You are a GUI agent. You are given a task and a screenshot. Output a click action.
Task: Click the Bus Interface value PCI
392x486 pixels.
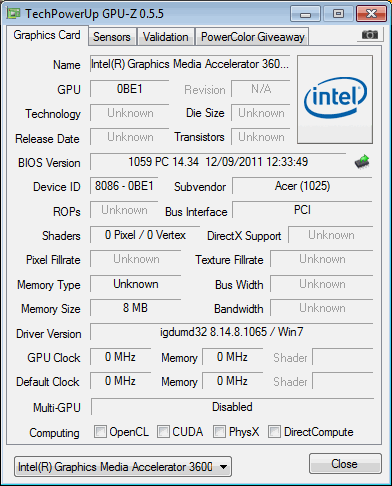point(302,210)
